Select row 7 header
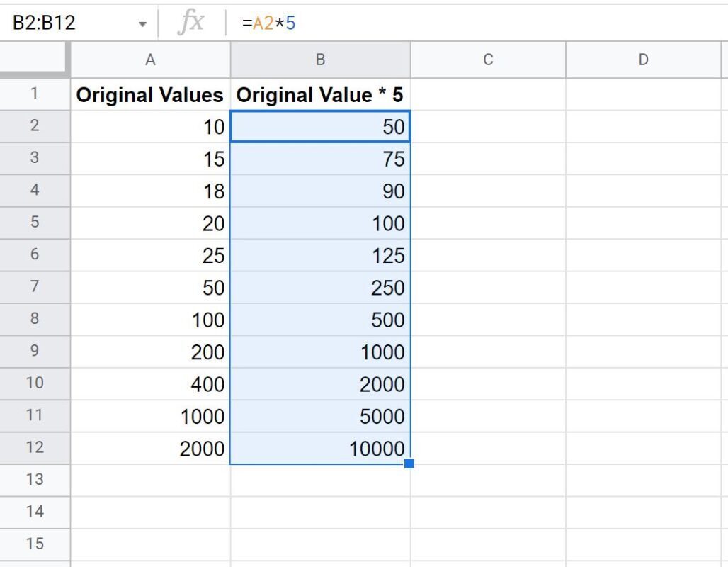 pyautogui.click(x=35, y=287)
